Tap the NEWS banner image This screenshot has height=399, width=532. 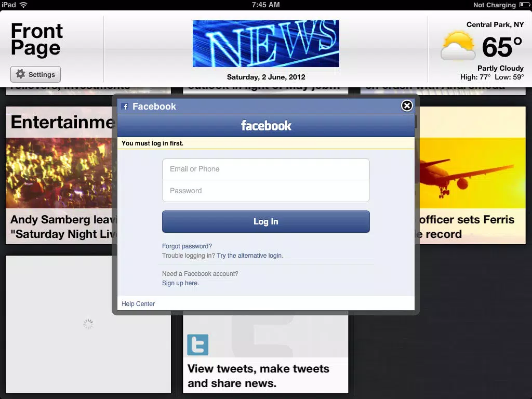tap(266, 44)
